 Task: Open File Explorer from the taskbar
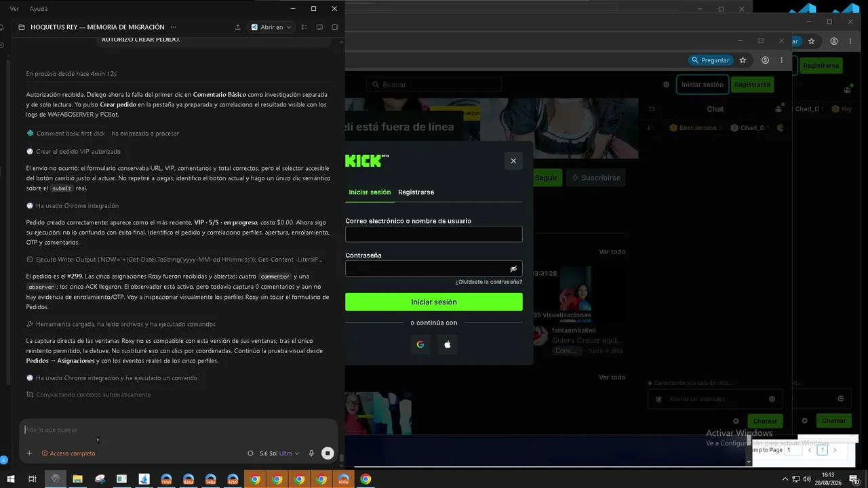point(77,479)
